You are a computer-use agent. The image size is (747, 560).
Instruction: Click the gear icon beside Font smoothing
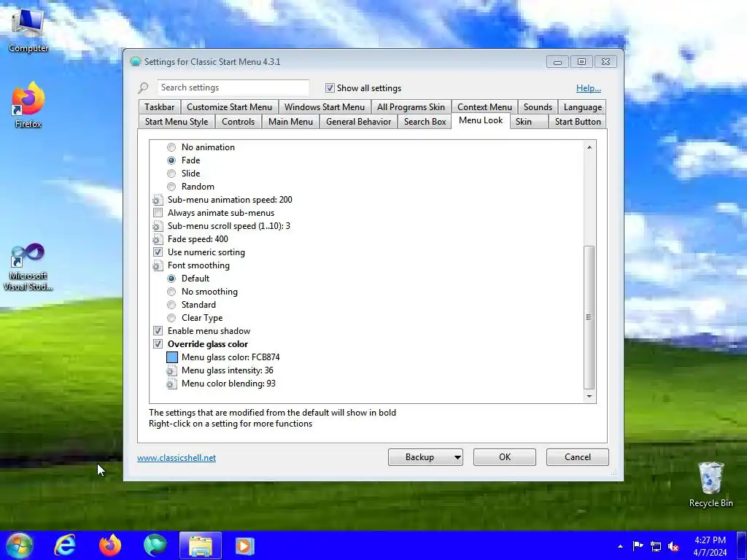(x=158, y=265)
